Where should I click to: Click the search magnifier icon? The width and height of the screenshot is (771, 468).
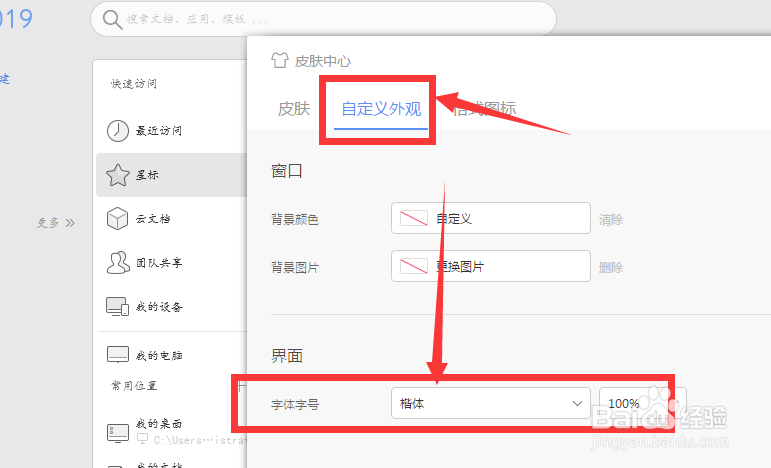pos(112,20)
